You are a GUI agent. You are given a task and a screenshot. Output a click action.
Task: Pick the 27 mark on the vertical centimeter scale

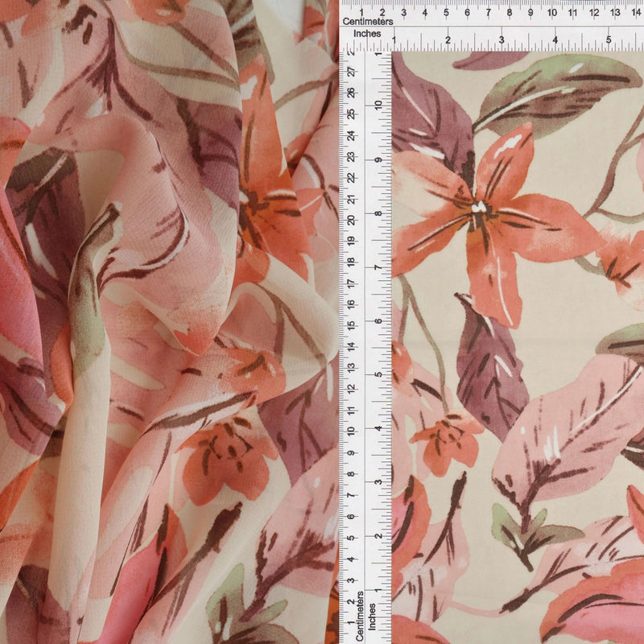point(352,72)
